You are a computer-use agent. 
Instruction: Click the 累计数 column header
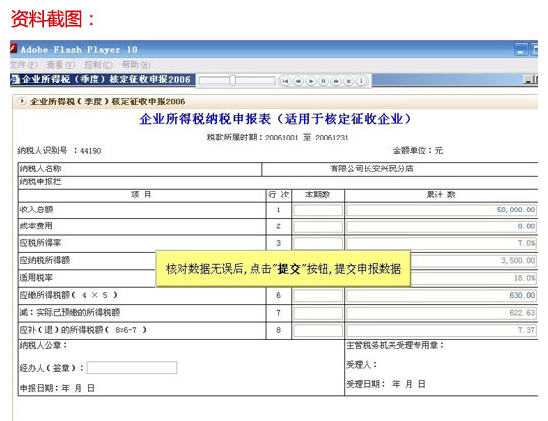[441, 195]
